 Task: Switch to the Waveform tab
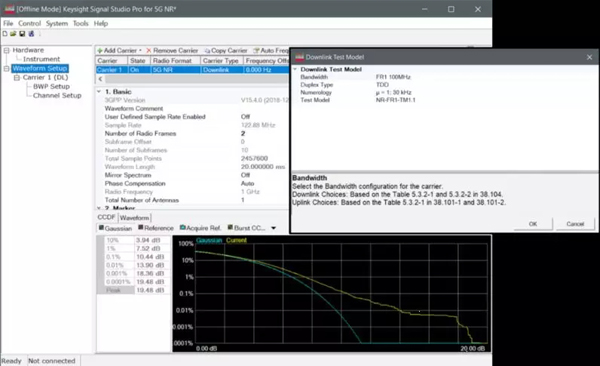click(134, 218)
